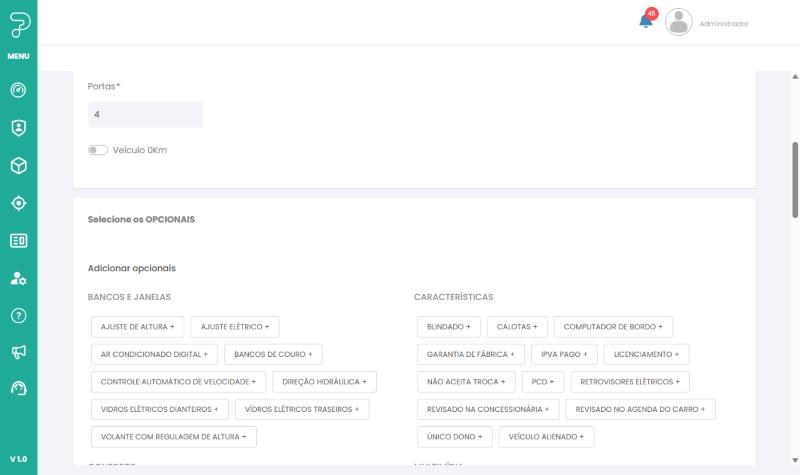The height and width of the screenshot is (475, 800).
Task: Click the Portas input field
Action: coord(145,114)
